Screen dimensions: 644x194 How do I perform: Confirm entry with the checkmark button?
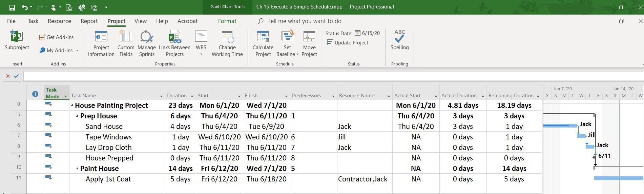point(16,76)
